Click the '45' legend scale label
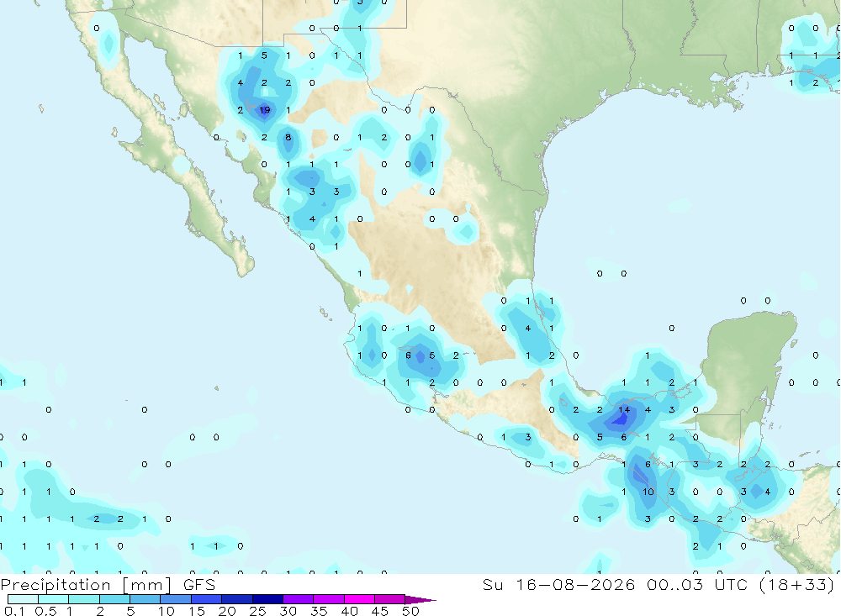 (380, 611)
